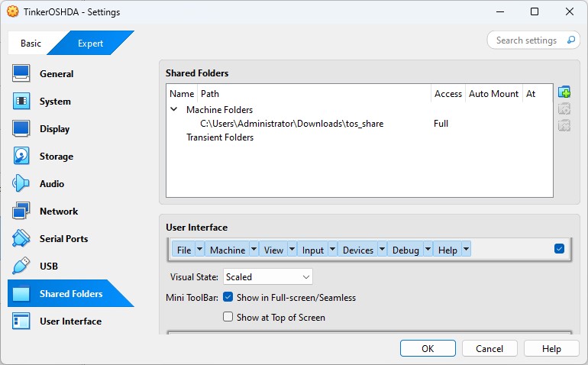The height and width of the screenshot is (365, 588).
Task: Toggle the Devices menu in menu bar editor
Action: click(x=357, y=250)
